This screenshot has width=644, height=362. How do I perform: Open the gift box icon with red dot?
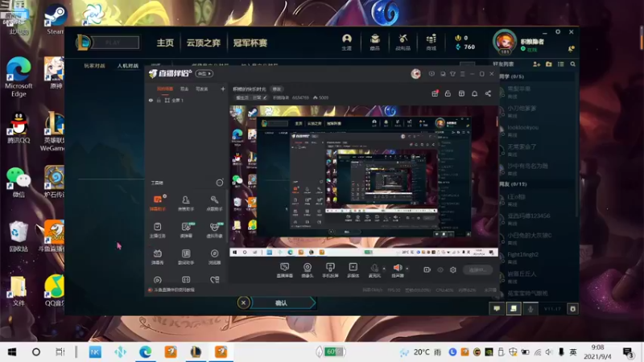coord(435,93)
